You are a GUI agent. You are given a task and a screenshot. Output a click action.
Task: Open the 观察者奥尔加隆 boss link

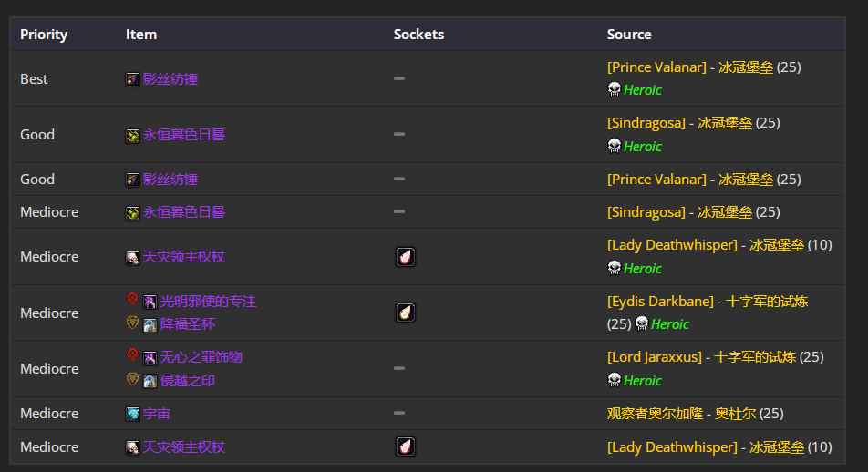[x=656, y=414]
